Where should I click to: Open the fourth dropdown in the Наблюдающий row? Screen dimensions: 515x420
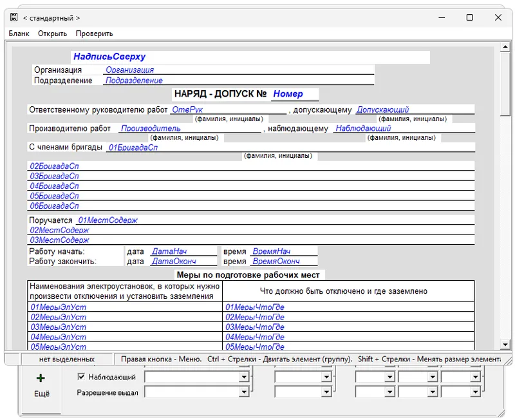coord(433,377)
